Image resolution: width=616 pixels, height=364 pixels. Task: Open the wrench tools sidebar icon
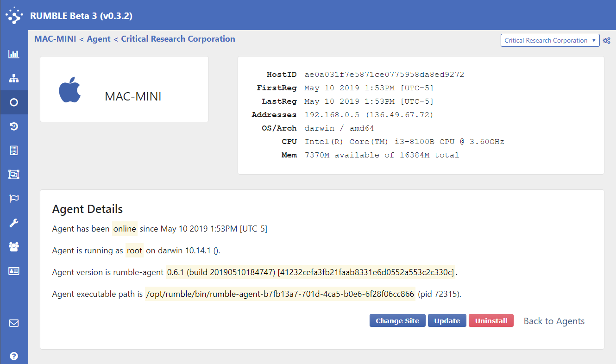(14, 223)
